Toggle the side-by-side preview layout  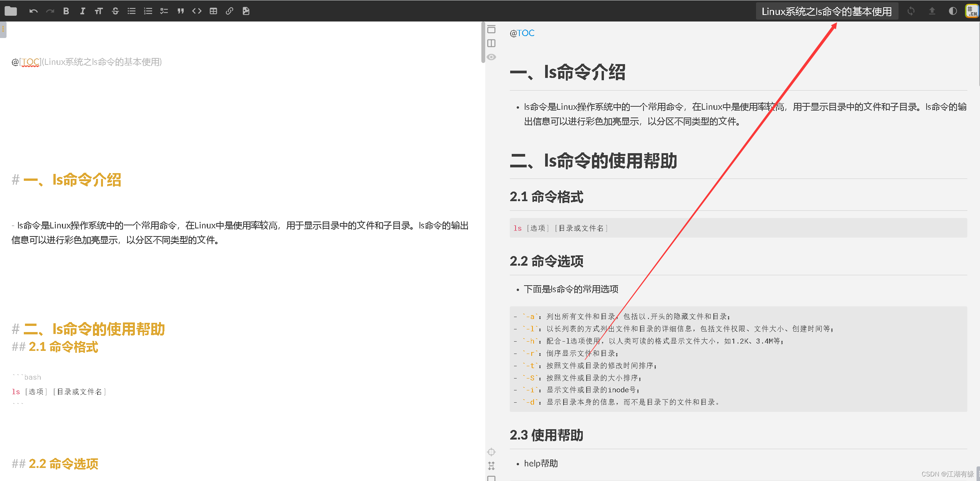491,43
